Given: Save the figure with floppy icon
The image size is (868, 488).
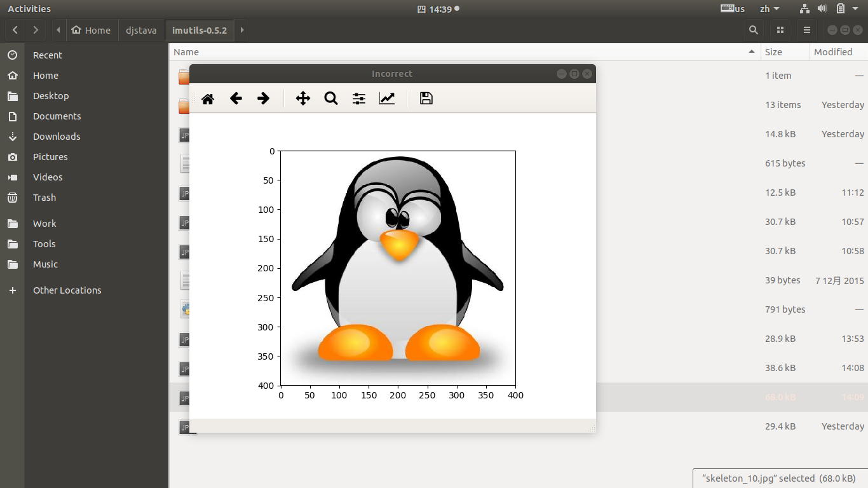Looking at the screenshot, I should click(x=426, y=98).
